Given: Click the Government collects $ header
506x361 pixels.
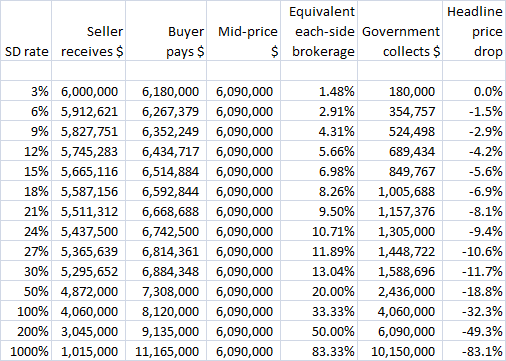Looking at the screenshot, I should coord(400,31).
